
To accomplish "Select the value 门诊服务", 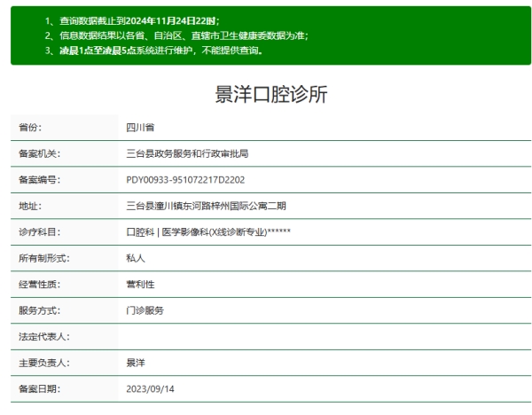I will tap(145, 310).
